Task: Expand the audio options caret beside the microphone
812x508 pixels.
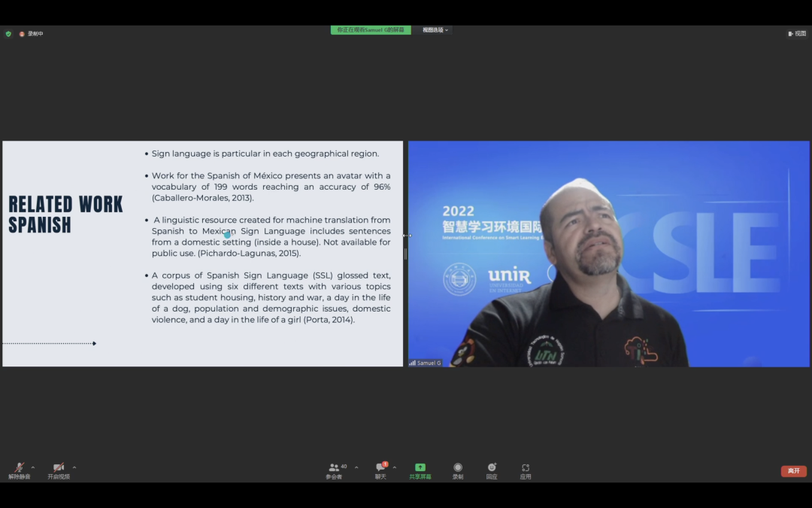Action: pos(33,468)
